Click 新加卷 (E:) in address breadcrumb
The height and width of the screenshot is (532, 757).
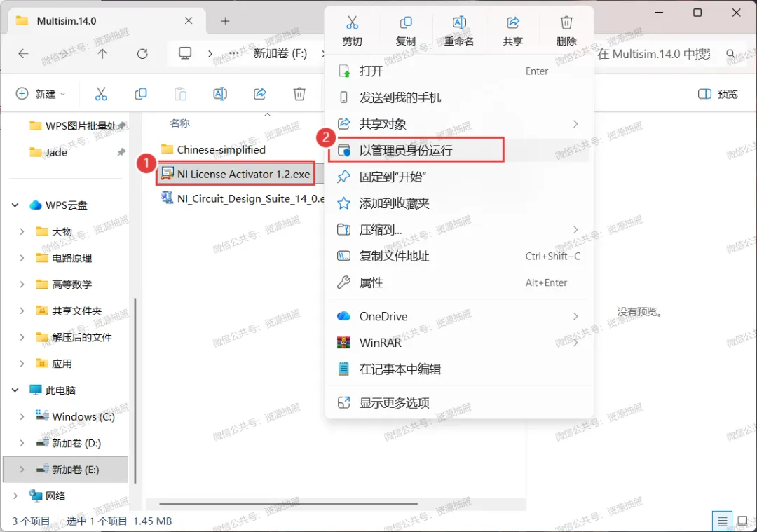coord(280,53)
